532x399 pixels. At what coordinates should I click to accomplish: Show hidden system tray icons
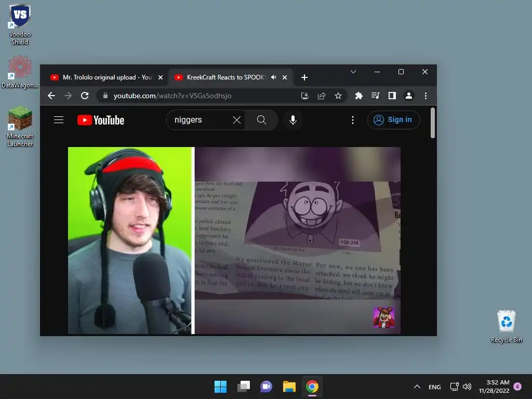417,387
